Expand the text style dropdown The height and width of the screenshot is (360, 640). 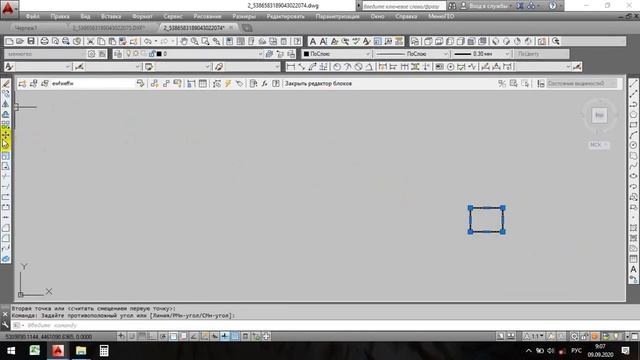[68, 67]
